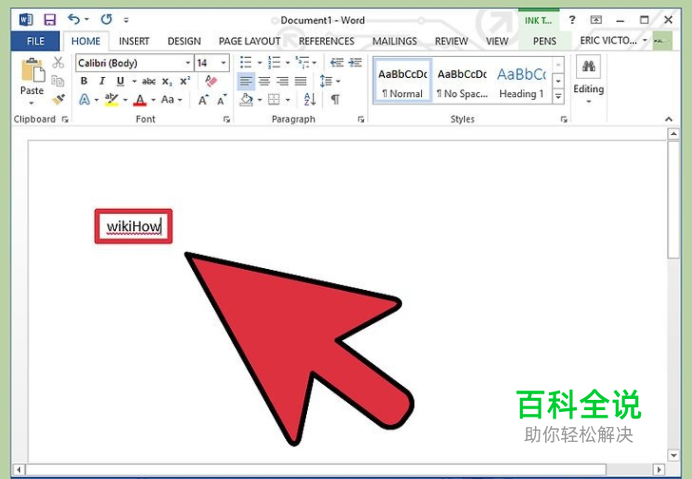Screen dimensions: 692x479
Task: Click Sort A-Z icon
Action: [x=310, y=99]
